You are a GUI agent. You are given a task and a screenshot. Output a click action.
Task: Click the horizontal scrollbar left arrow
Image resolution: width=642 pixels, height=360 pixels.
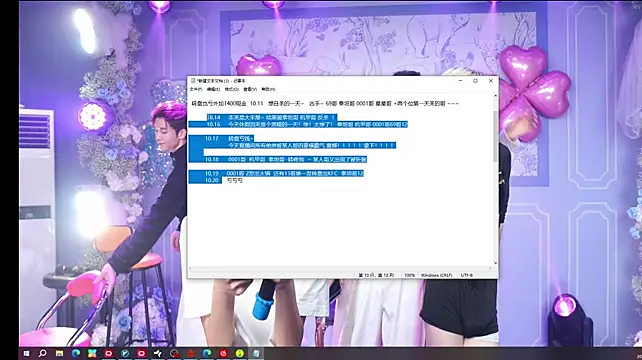(190, 269)
